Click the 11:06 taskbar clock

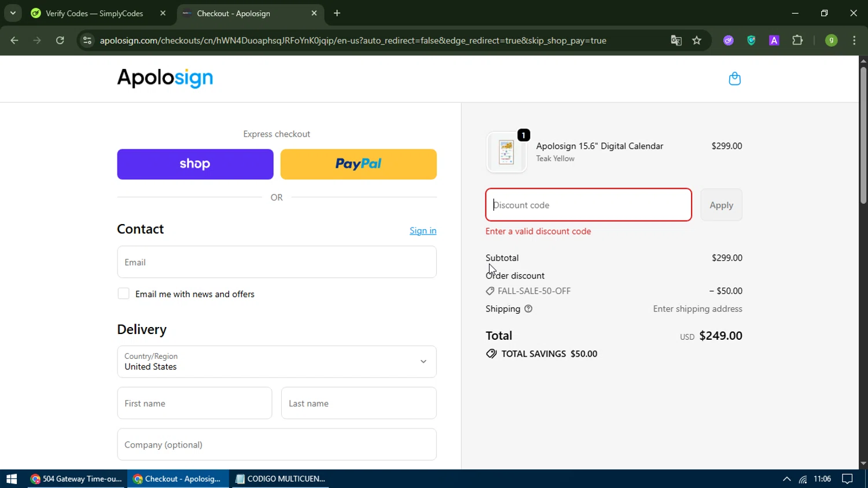pos(822,479)
